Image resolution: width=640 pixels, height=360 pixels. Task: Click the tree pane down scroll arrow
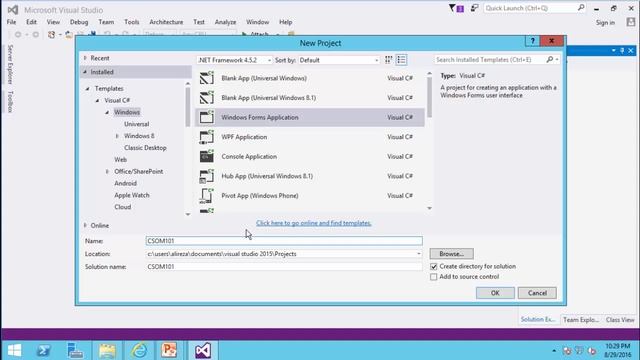(188, 214)
